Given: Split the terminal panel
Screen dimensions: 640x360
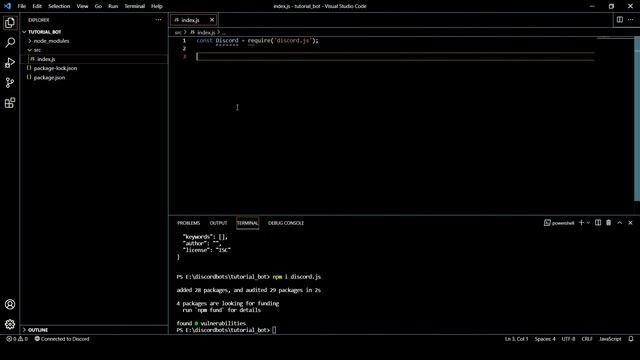Looking at the screenshot, I should [x=598, y=223].
